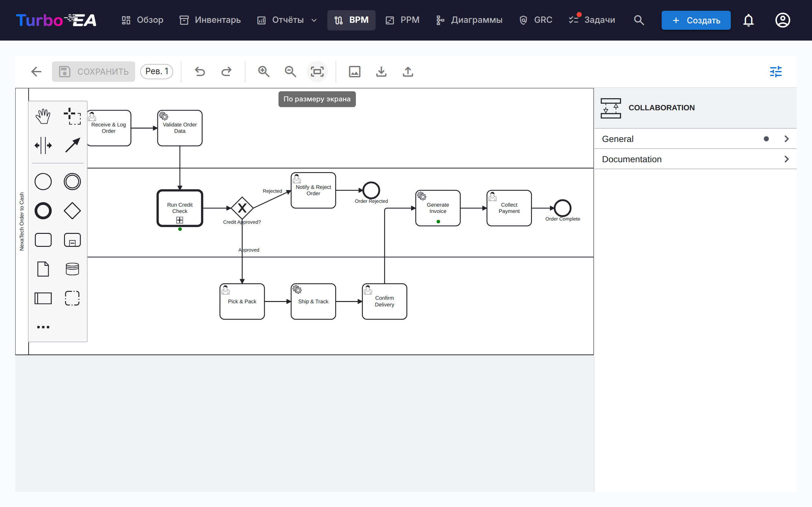Select the Run Credit Check task
The height and width of the screenshot is (507, 812).
180,208
